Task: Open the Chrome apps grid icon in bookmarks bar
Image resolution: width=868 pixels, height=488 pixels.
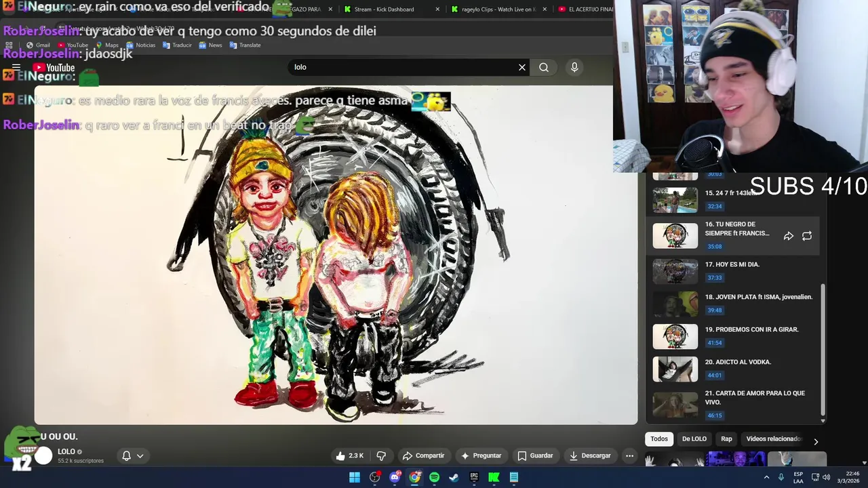Action: [x=9, y=45]
